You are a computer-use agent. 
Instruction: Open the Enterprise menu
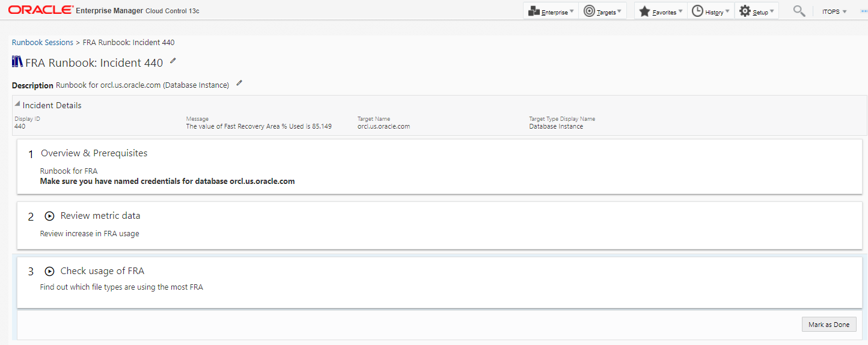[x=551, y=11]
